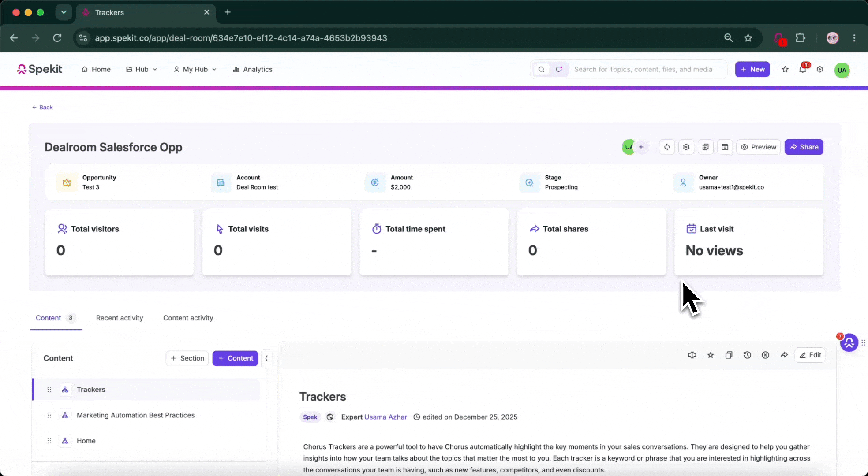Click the UA profile avatar in top bar

click(x=842, y=70)
